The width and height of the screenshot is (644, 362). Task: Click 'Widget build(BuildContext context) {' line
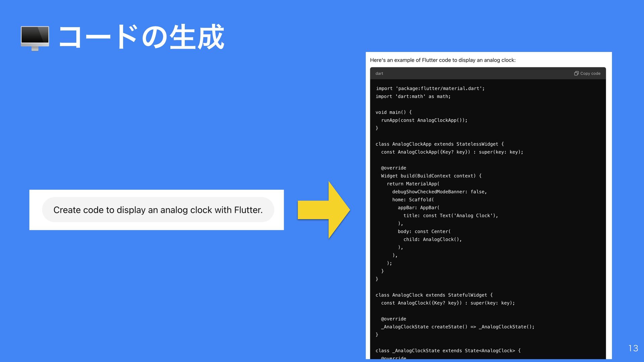[431, 176]
